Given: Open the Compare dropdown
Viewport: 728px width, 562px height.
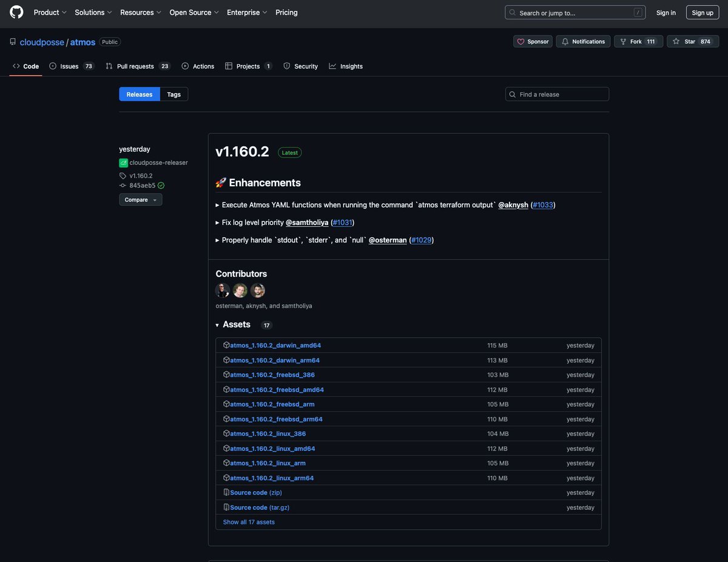Looking at the screenshot, I should click(140, 199).
